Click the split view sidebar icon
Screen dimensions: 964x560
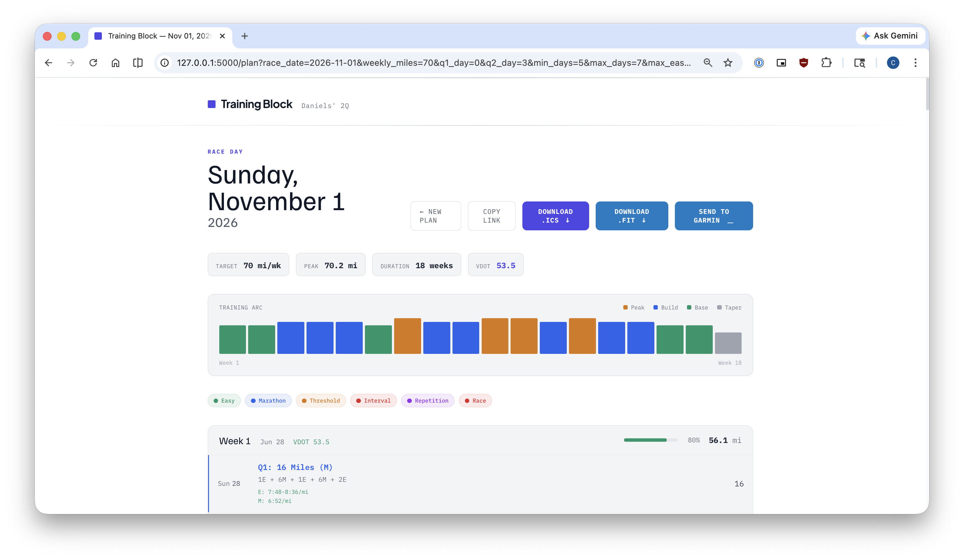pos(138,63)
